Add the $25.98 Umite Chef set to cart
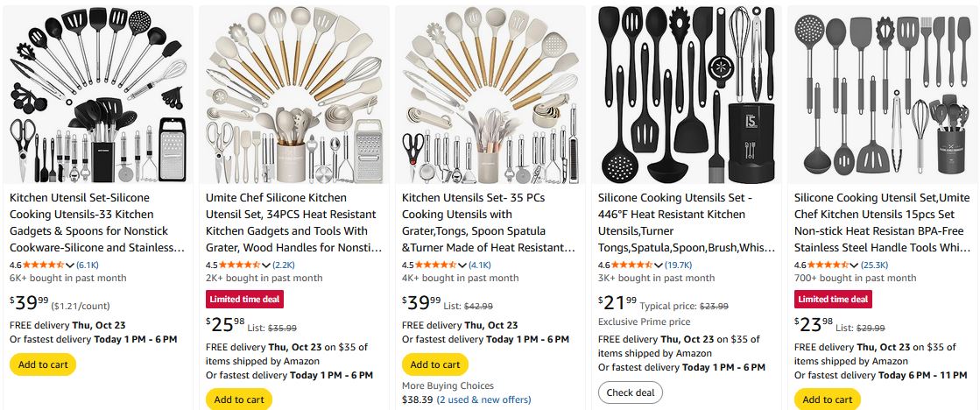980x410 pixels. [239, 399]
